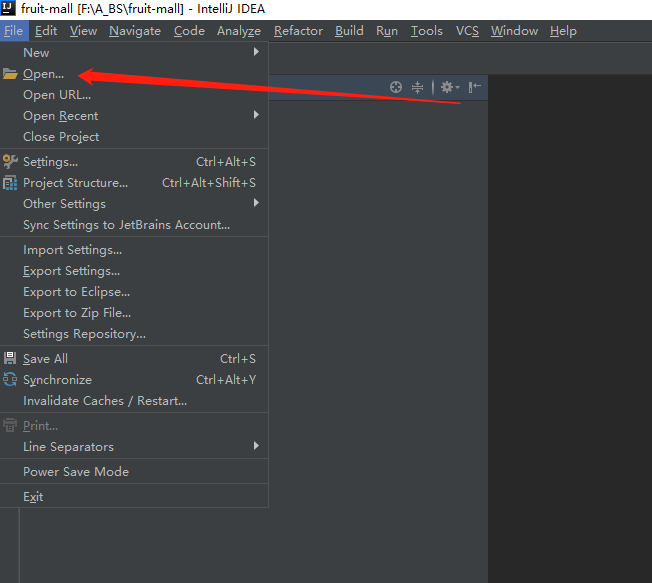This screenshot has height=583, width=652.
Task: Expand the New submenu arrow
Action: pos(256,52)
